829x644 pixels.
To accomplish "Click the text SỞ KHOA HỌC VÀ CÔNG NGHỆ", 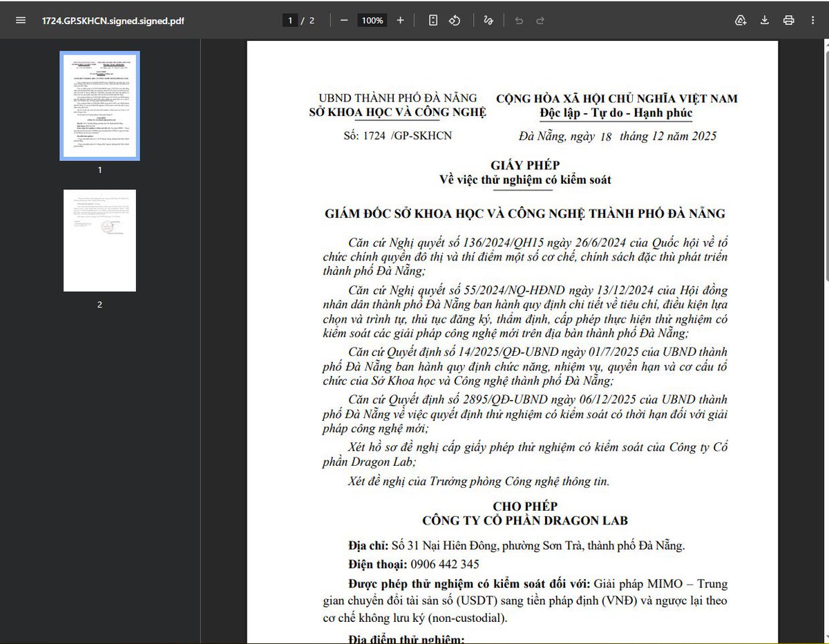I will coord(397,113).
